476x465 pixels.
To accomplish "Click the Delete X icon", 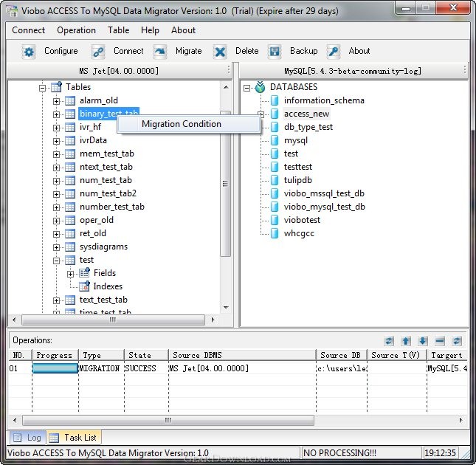I will [x=220, y=52].
